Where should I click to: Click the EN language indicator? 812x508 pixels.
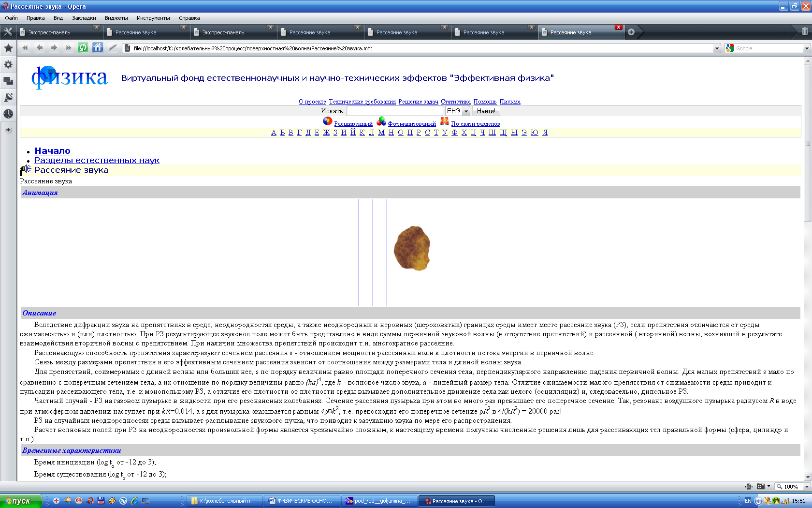point(748,501)
